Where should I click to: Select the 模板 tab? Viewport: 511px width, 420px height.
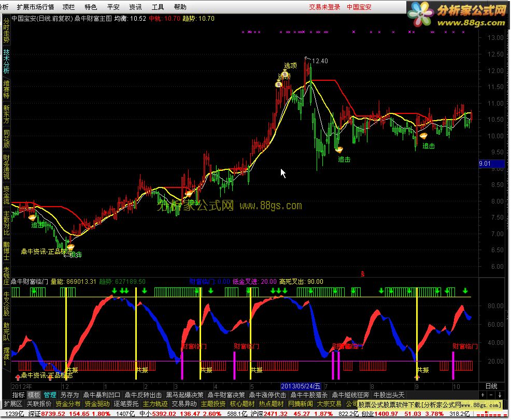[x=34, y=395]
